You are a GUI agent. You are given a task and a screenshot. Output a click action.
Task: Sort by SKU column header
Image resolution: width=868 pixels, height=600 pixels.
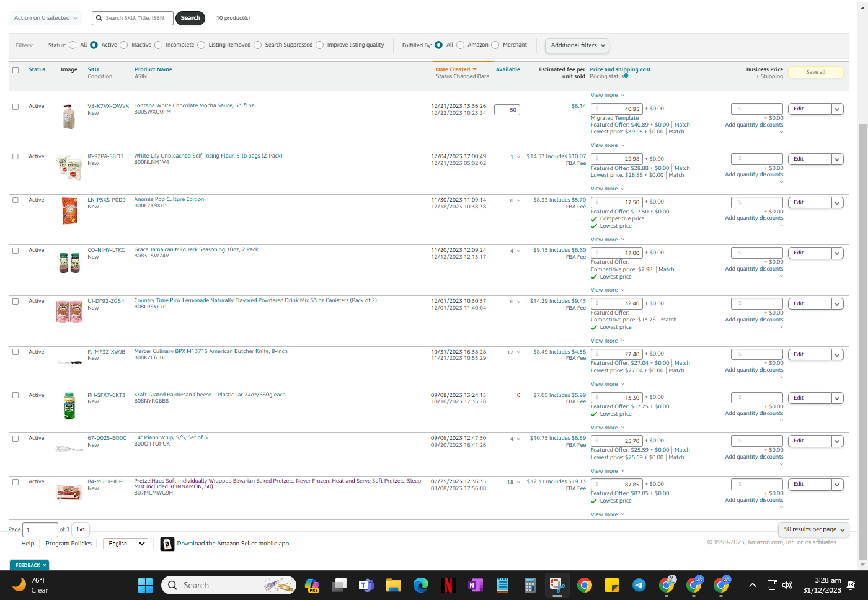[93, 69]
